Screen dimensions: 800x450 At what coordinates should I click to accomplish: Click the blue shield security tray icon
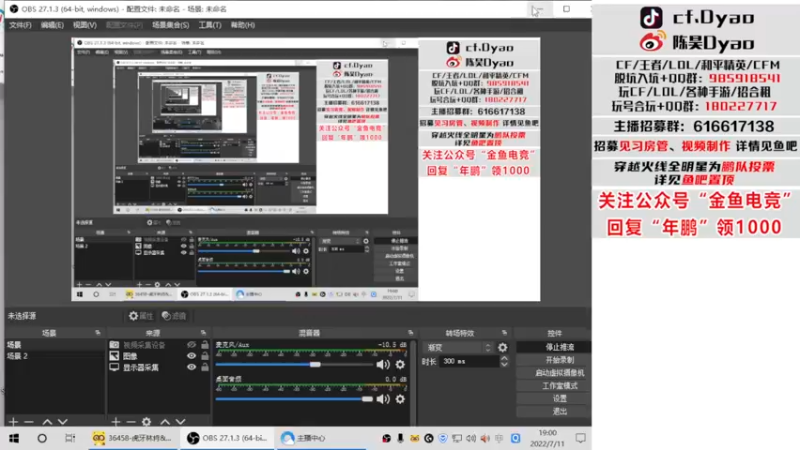point(443,438)
